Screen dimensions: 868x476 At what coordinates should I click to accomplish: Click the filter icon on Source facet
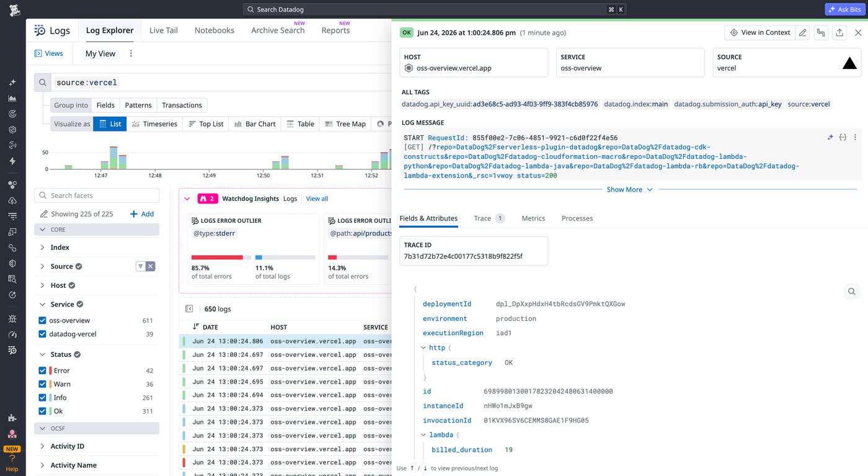[x=141, y=266]
